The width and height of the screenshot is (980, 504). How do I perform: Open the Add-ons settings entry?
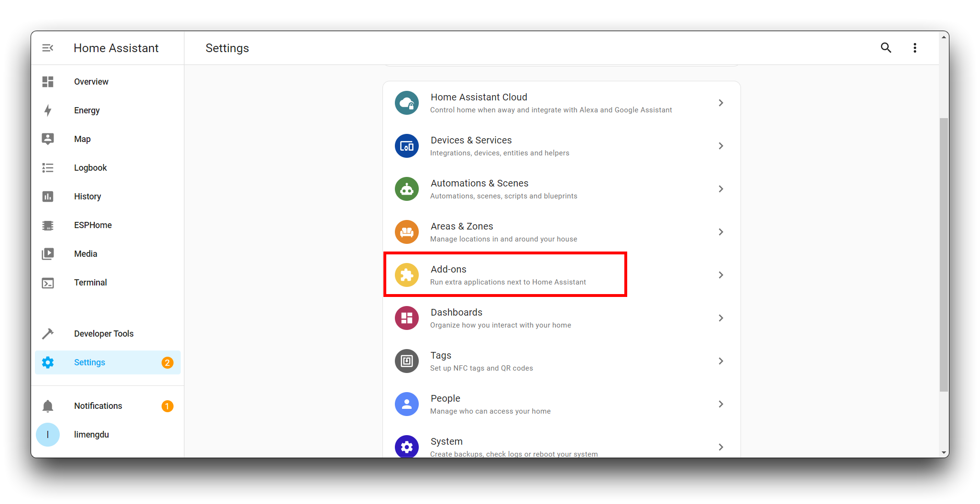pyautogui.click(x=562, y=275)
